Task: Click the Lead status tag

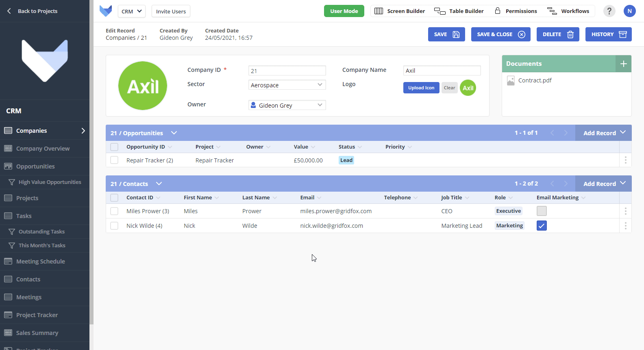Action: [346, 160]
